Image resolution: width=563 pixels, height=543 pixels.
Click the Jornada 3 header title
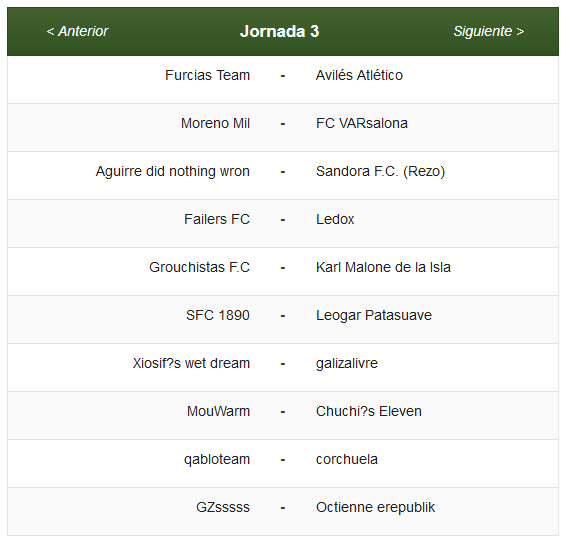(x=279, y=31)
